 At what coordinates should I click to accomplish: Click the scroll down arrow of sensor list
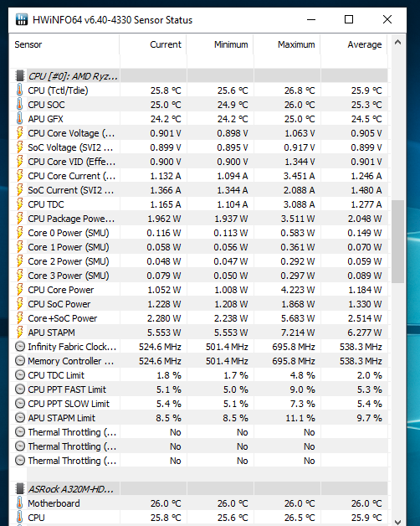point(398,522)
